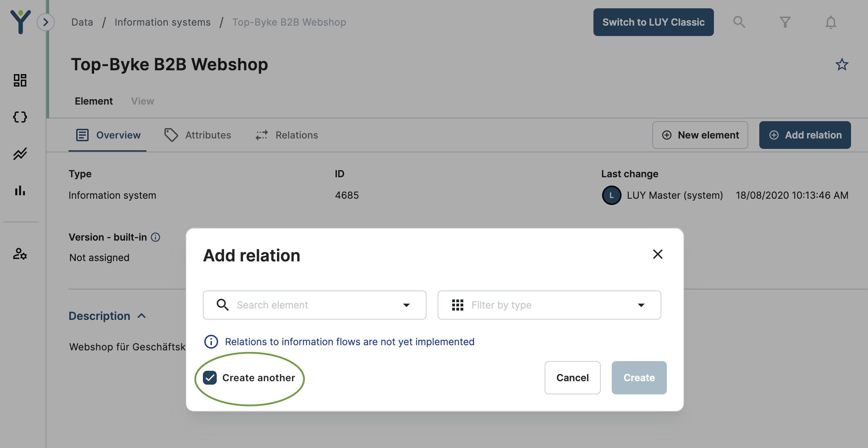This screenshot has width=868, height=448.
Task: Open the notification bell icon
Action: [x=830, y=22]
